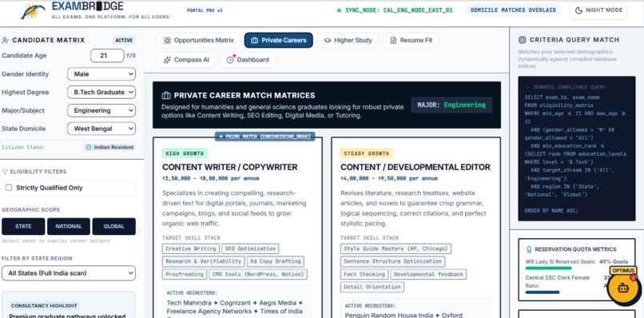Click the CMS tools (WordPress, Notion) chip

(x=258, y=274)
